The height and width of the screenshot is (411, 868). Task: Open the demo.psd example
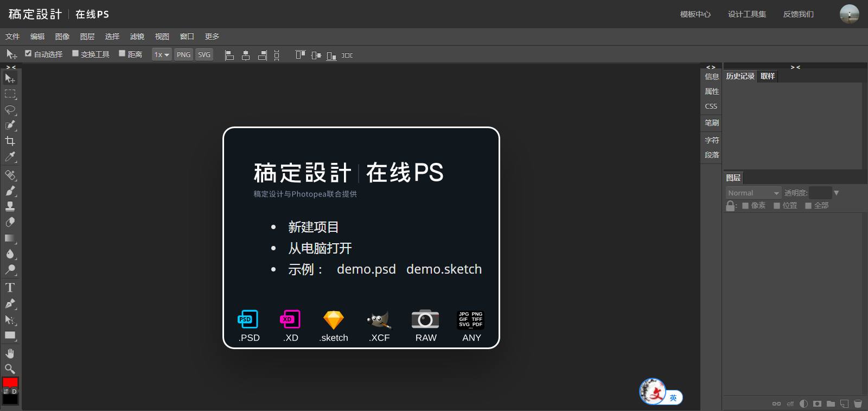point(366,269)
